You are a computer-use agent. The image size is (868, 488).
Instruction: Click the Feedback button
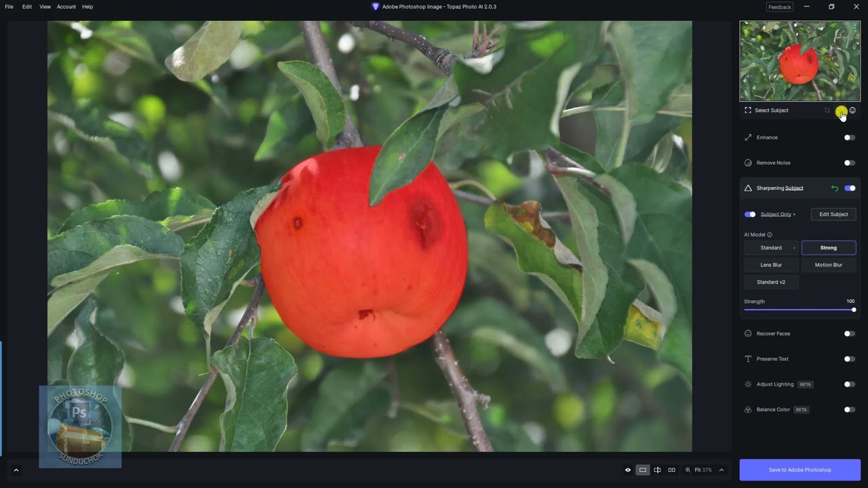(x=780, y=7)
